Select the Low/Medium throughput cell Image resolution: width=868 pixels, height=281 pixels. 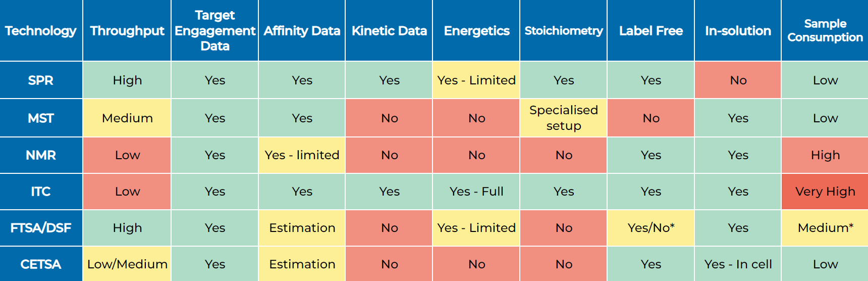click(x=127, y=264)
